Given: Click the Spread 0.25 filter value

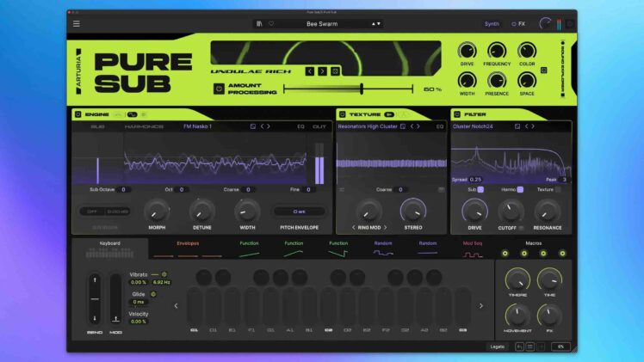Looking at the screenshot, I should click(475, 180).
